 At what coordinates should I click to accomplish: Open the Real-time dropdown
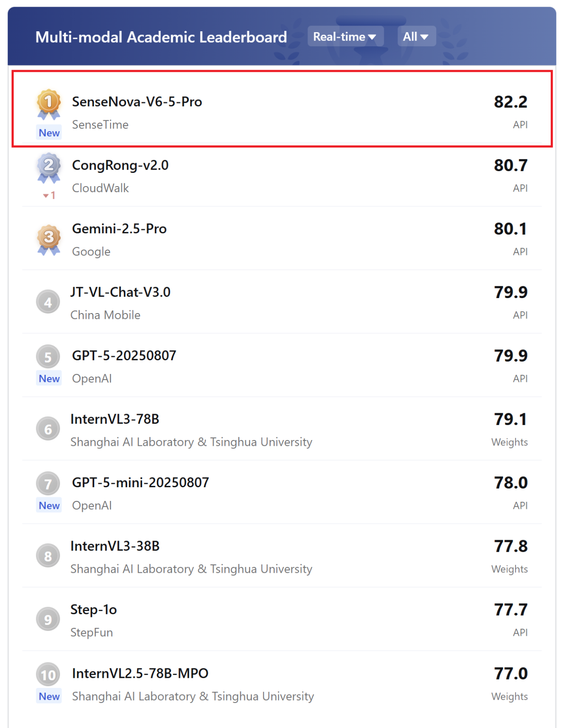tap(345, 37)
